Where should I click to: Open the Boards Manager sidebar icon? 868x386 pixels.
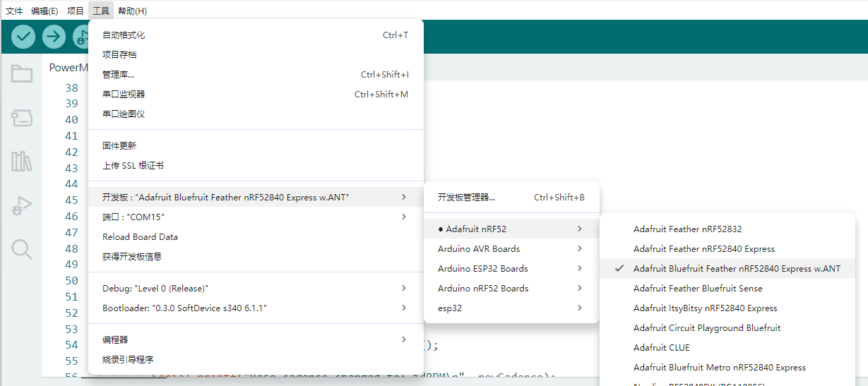tap(22, 118)
